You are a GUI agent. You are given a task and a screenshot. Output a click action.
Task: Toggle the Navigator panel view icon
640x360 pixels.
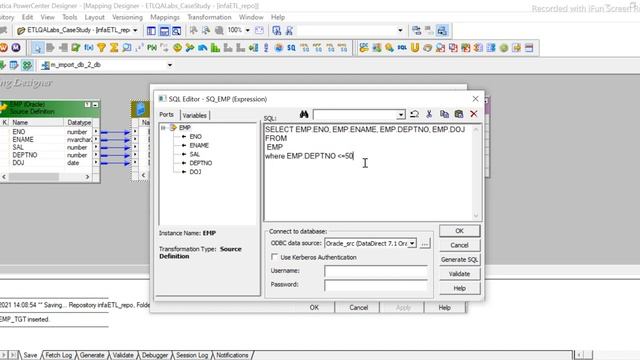tap(151, 31)
